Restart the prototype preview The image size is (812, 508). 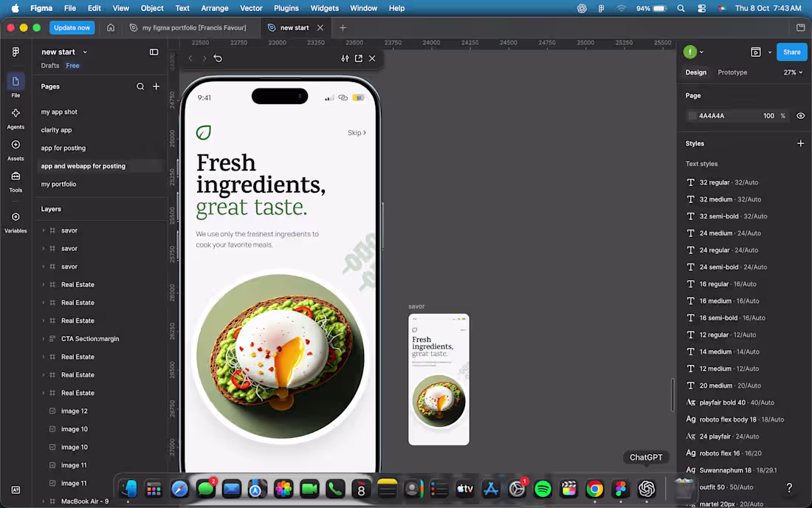(x=218, y=58)
